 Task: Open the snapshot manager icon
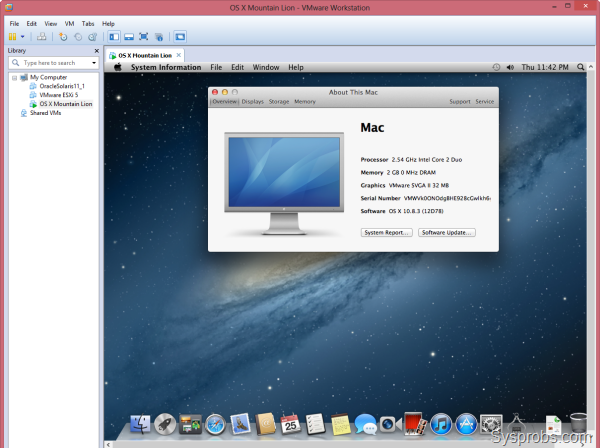[x=92, y=37]
